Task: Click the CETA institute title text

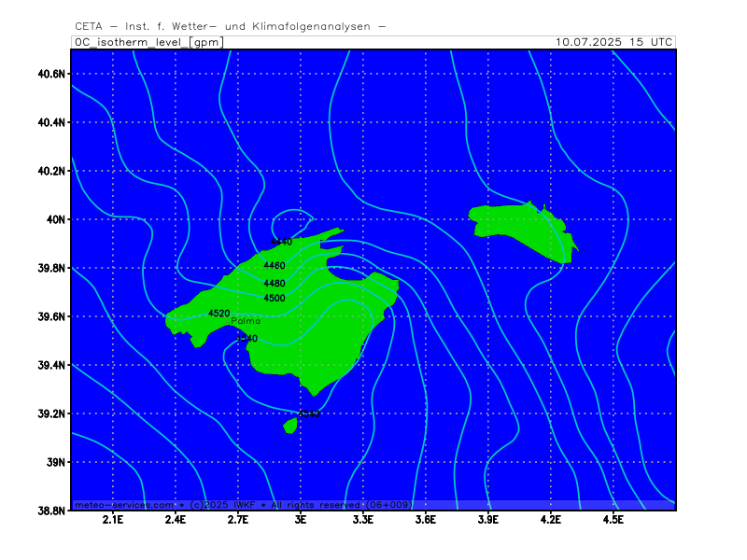Action: [x=230, y=26]
